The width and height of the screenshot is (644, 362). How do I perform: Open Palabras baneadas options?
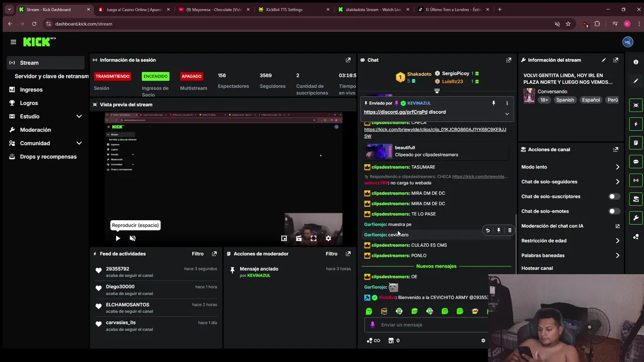[571, 255]
